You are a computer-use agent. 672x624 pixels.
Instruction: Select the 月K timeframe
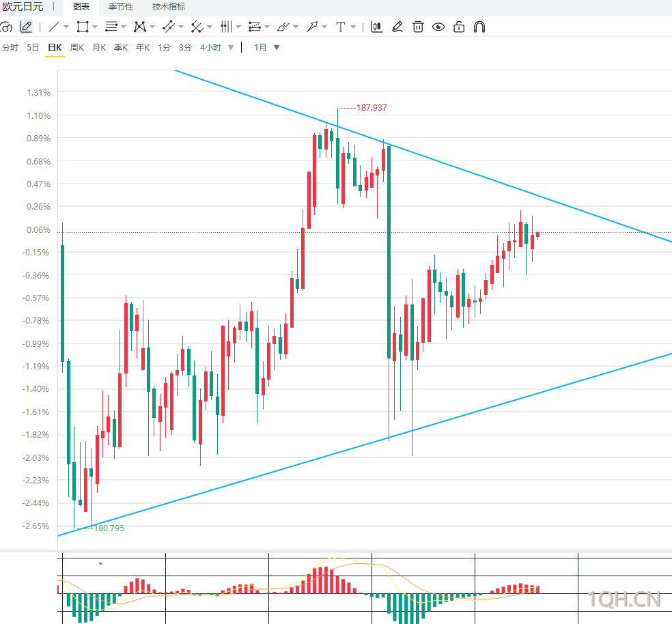pyautogui.click(x=99, y=48)
